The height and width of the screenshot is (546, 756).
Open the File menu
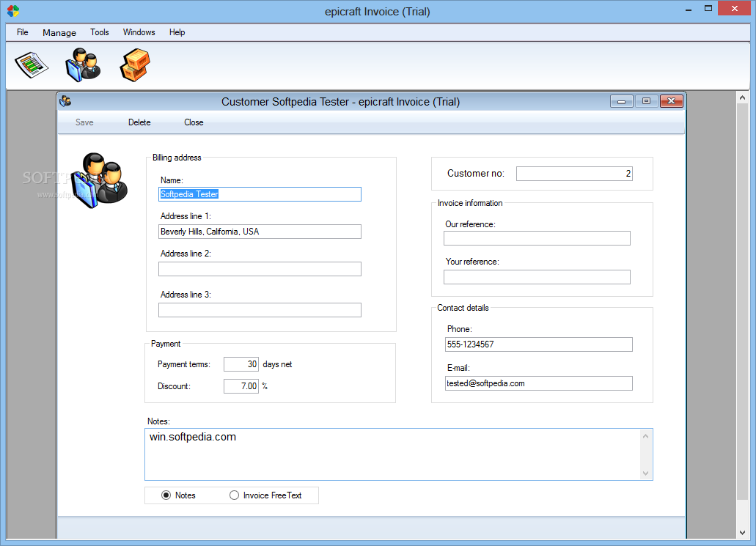(22, 32)
